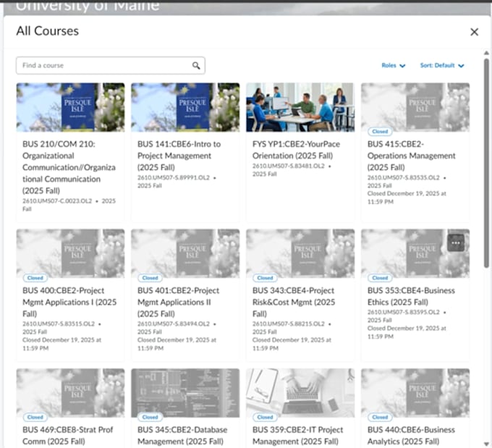Viewport: 492px width, 448px height.
Task: Click the BUS 345 code screen thumbnail
Action: coord(185,392)
